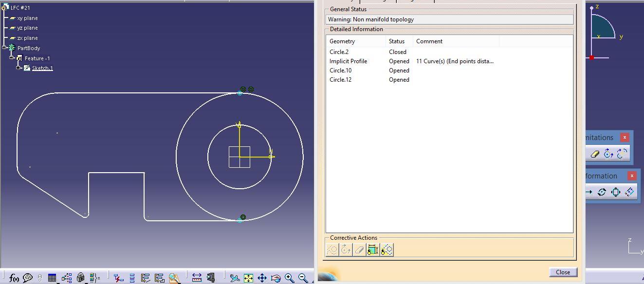Screen dimensions: 644x284
Task: Select the Fly mode airplane icon
Action: tap(235, 278)
